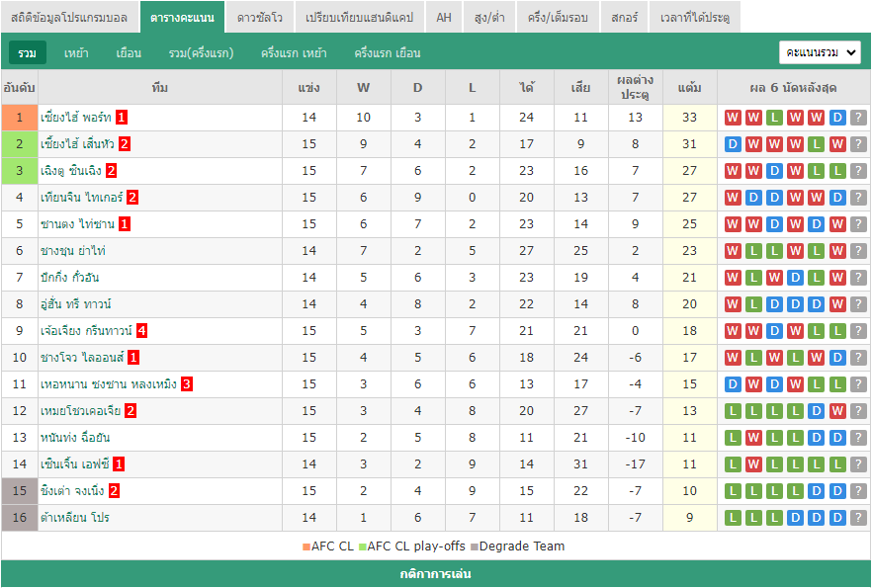Click the first blue D result icon for เซี่ยงไฮ้ เสิ่นหัว
Viewport: 872px width, 588px height.
(x=733, y=144)
